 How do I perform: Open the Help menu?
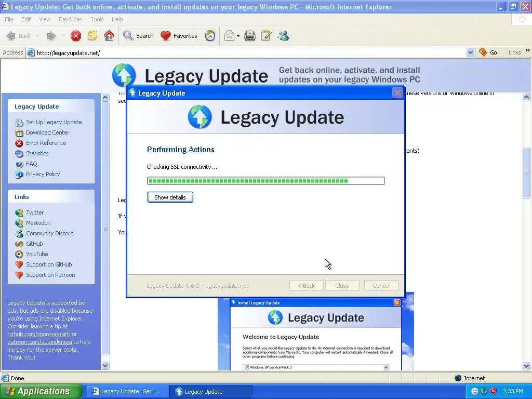[x=117, y=19]
